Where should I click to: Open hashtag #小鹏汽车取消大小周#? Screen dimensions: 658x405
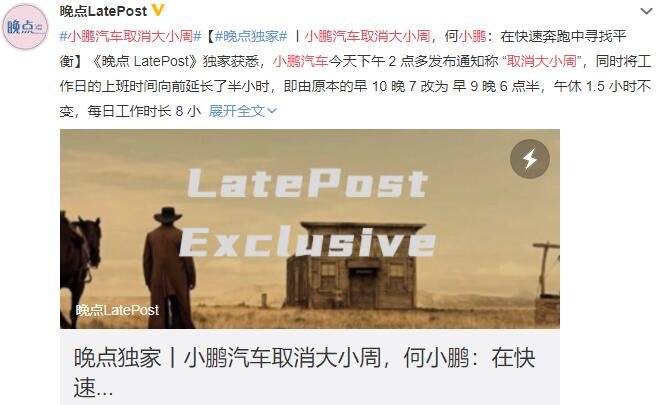click(x=131, y=36)
